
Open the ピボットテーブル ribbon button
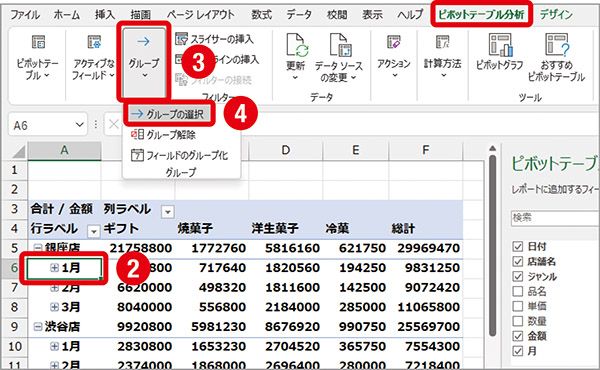(x=38, y=57)
